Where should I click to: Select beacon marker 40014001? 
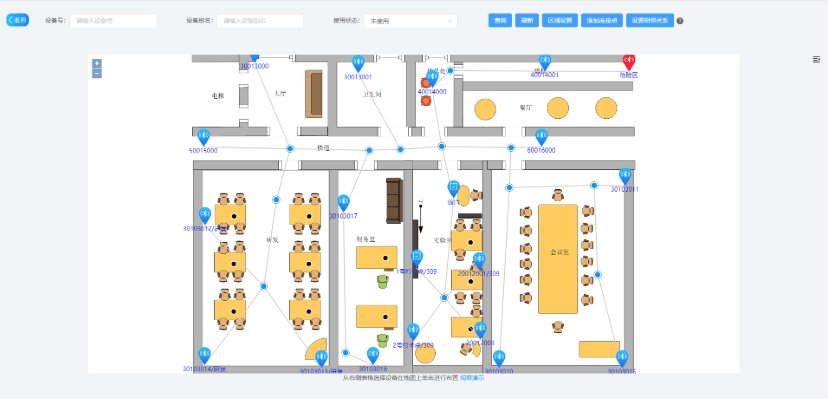click(x=545, y=62)
